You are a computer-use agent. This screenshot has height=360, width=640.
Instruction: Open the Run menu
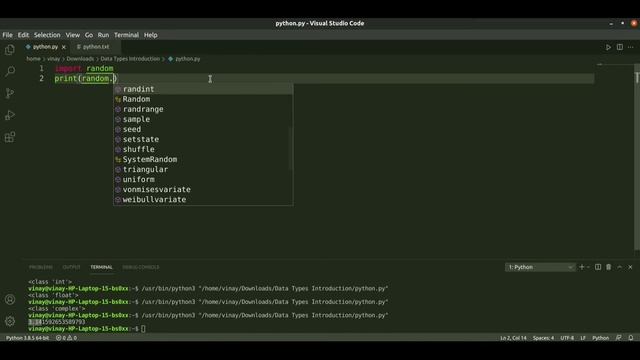103,35
